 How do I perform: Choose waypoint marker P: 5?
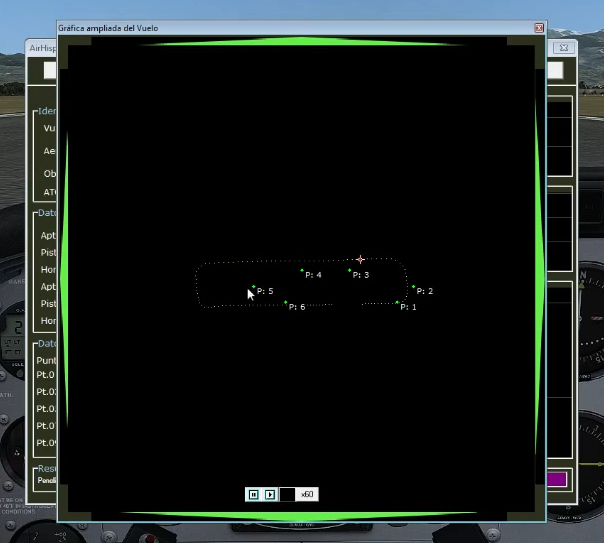254,287
